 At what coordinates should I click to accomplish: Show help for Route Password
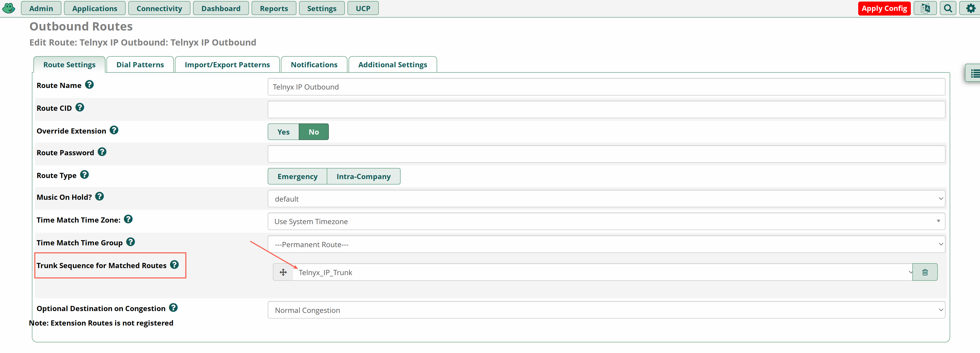tap(102, 152)
